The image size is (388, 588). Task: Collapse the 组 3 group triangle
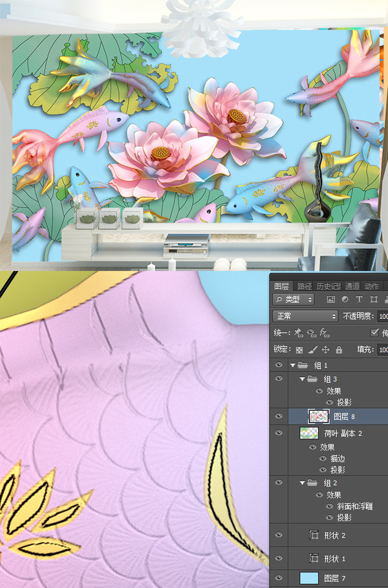(302, 379)
